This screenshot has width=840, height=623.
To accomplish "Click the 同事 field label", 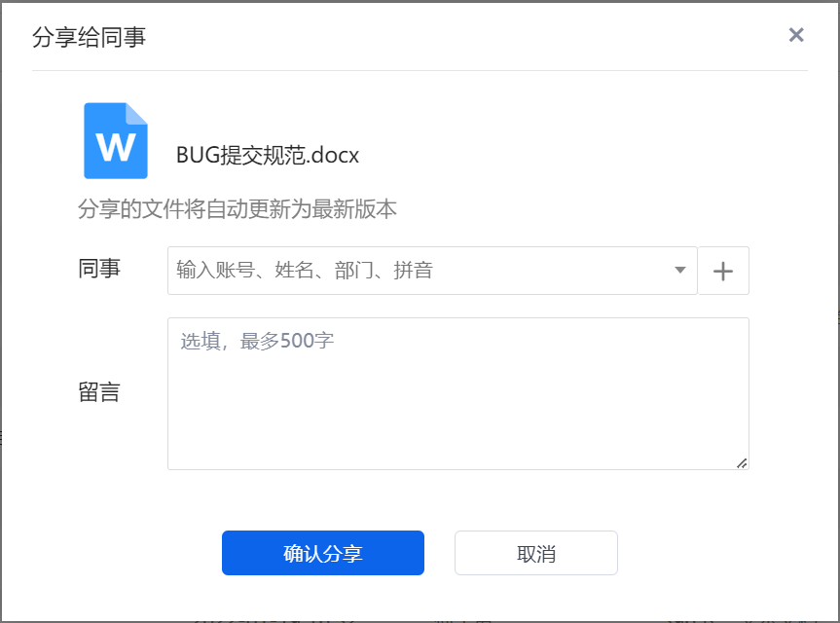I will [99, 269].
